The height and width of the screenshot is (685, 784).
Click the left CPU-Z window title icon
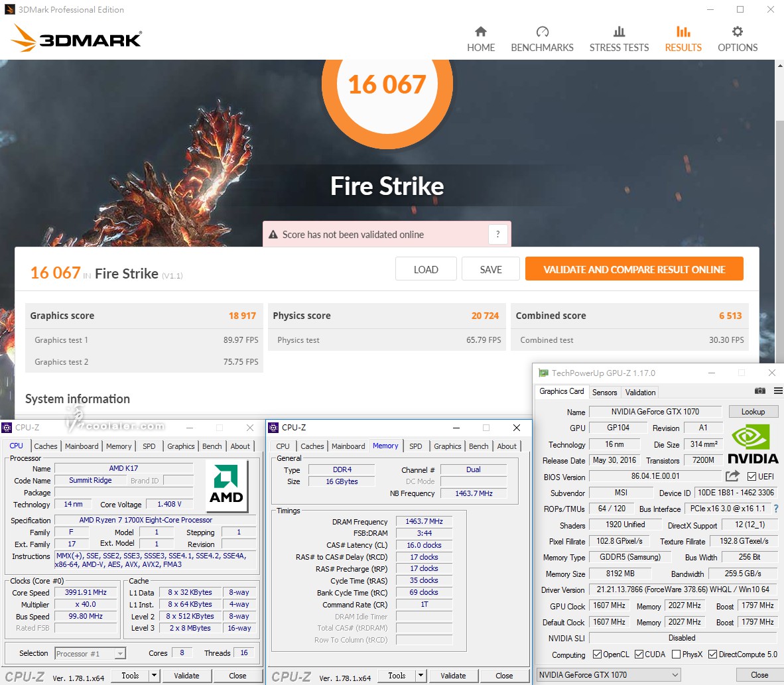7,428
